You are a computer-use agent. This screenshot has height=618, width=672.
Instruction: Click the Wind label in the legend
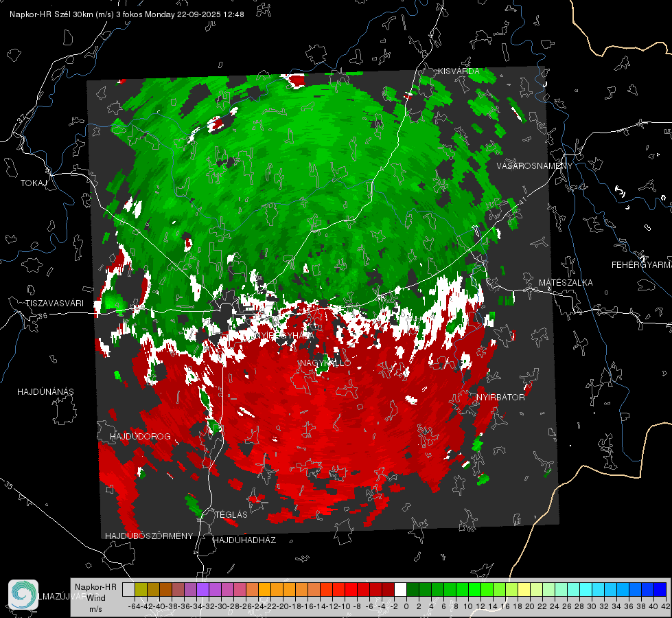tap(96, 598)
